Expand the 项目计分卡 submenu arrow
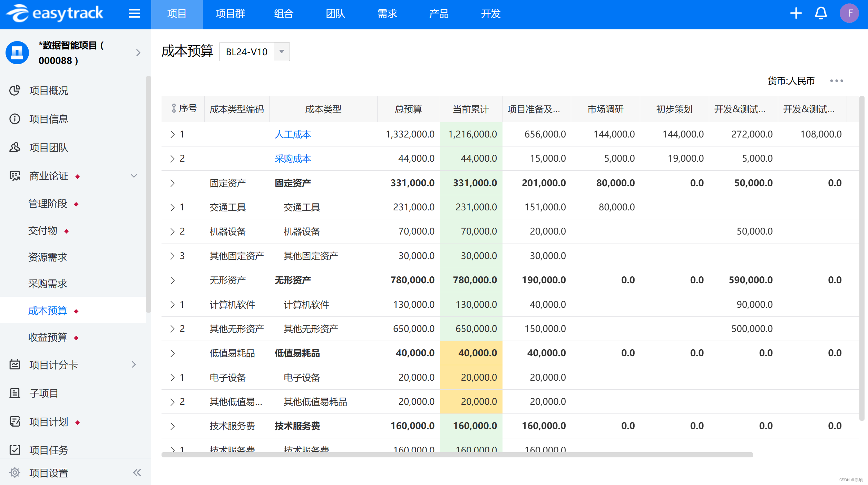 pos(134,364)
